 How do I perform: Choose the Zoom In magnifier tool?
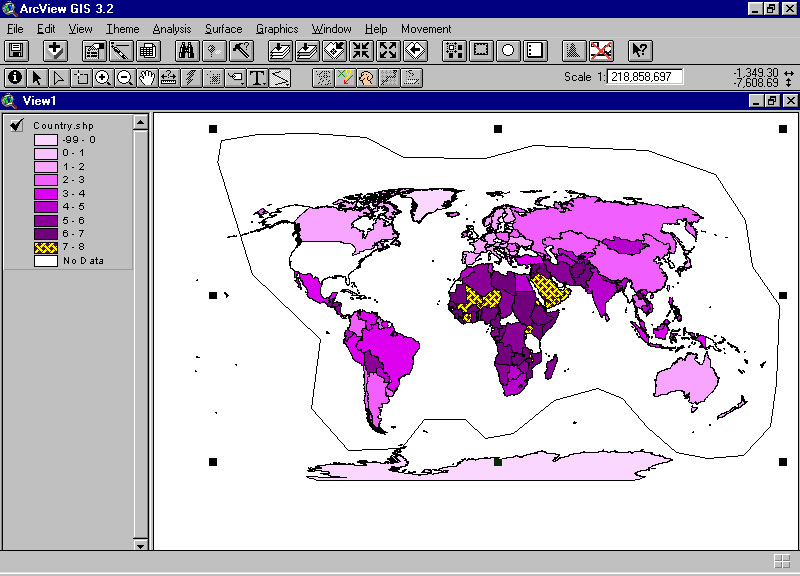click(103, 77)
